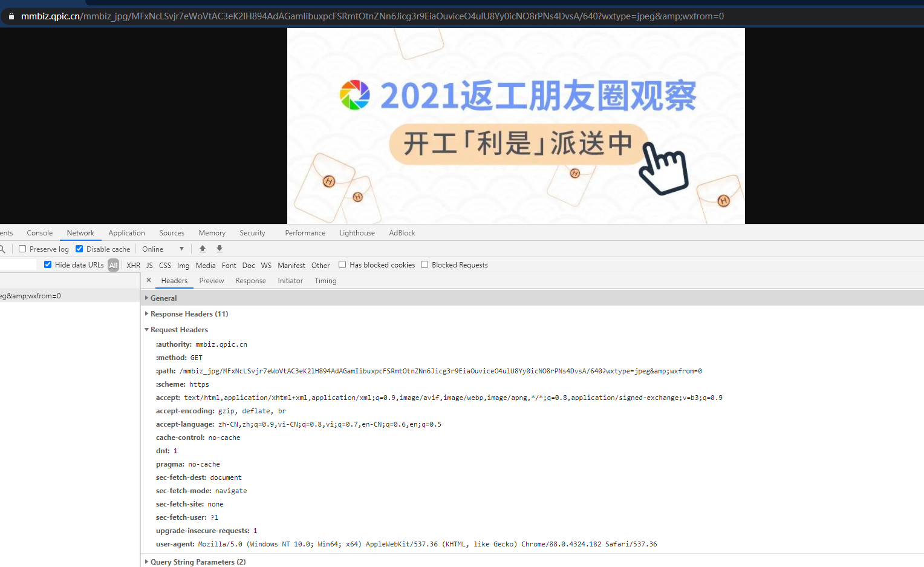The height and width of the screenshot is (567, 924).
Task: Click the upgrade-insecure-requests header line
Action: [x=207, y=531]
